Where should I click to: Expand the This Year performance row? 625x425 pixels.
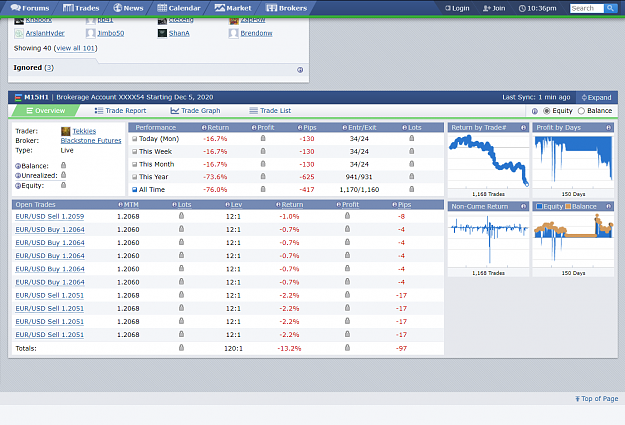(135, 177)
